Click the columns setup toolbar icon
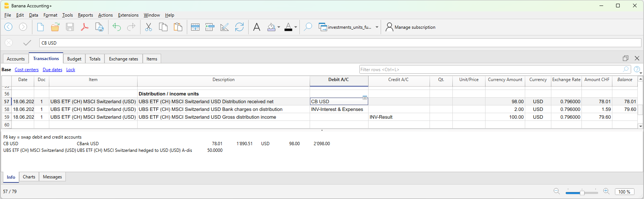This screenshot has width=644, height=199. click(210, 27)
